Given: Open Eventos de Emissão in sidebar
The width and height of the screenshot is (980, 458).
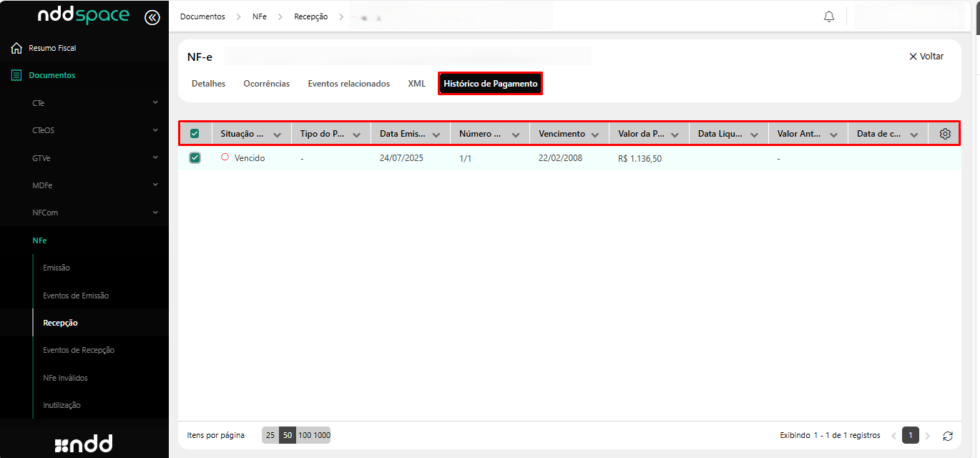Looking at the screenshot, I should pyautogui.click(x=76, y=296).
